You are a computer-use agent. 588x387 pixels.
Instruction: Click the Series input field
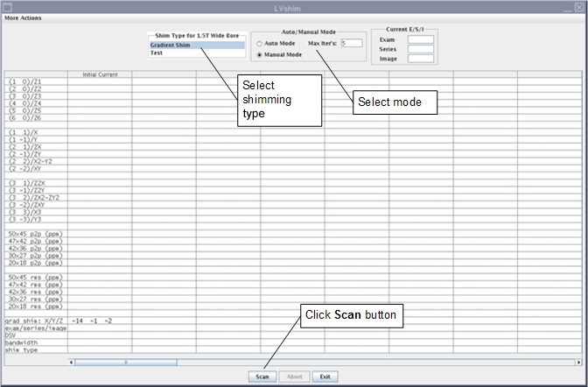(420, 49)
